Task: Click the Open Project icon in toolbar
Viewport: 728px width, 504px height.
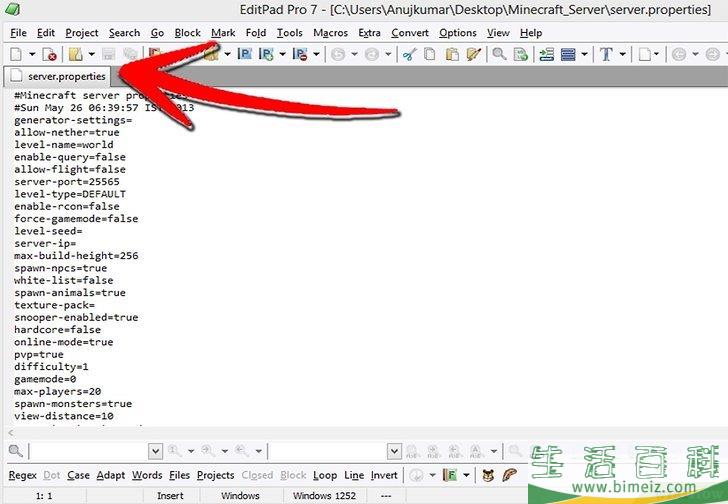Action: pyautogui.click(x=244, y=54)
